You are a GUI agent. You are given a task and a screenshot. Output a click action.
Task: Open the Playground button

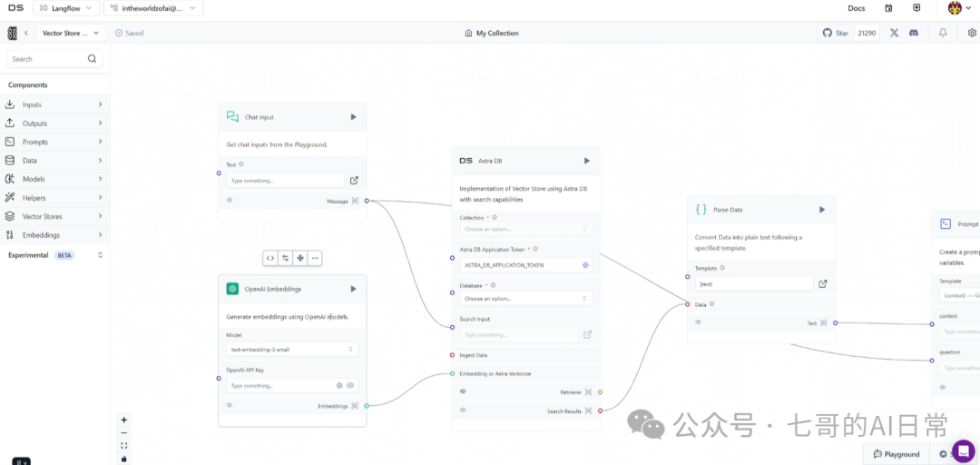point(897,454)
